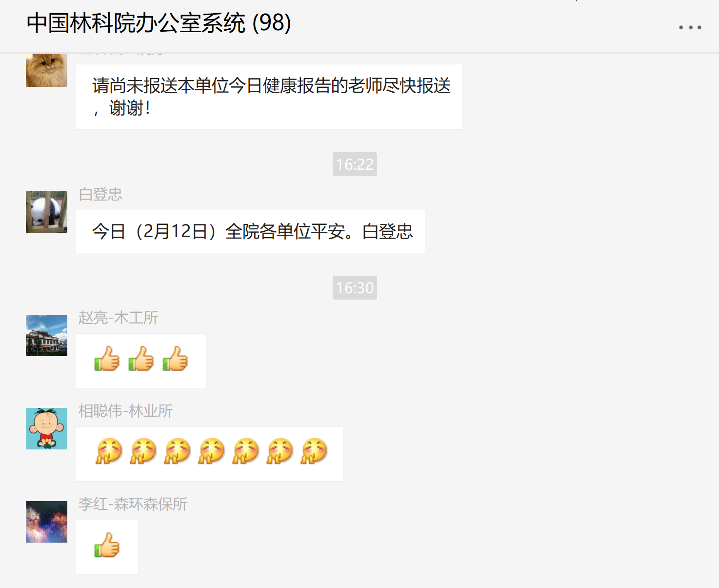Click the first thumbs-up emoji from 赵亮
The image size is (719, 588).
coord(107,359)
